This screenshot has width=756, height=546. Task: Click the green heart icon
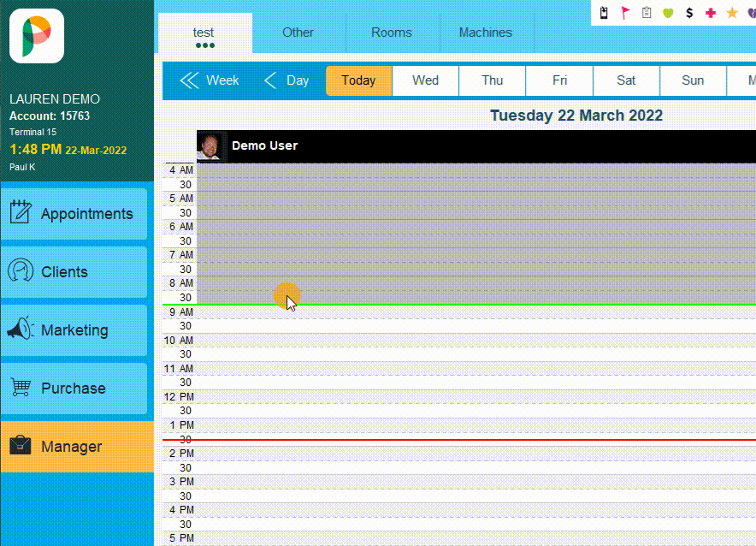[x=668, y=13]
